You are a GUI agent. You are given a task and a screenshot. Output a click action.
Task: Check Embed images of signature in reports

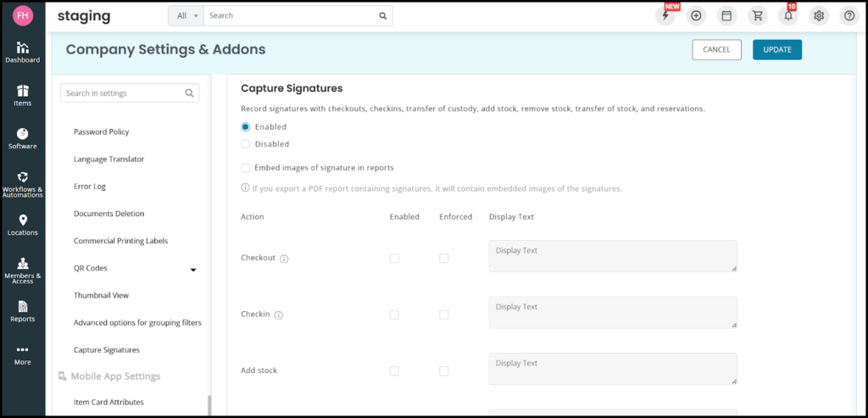(246, 168)
